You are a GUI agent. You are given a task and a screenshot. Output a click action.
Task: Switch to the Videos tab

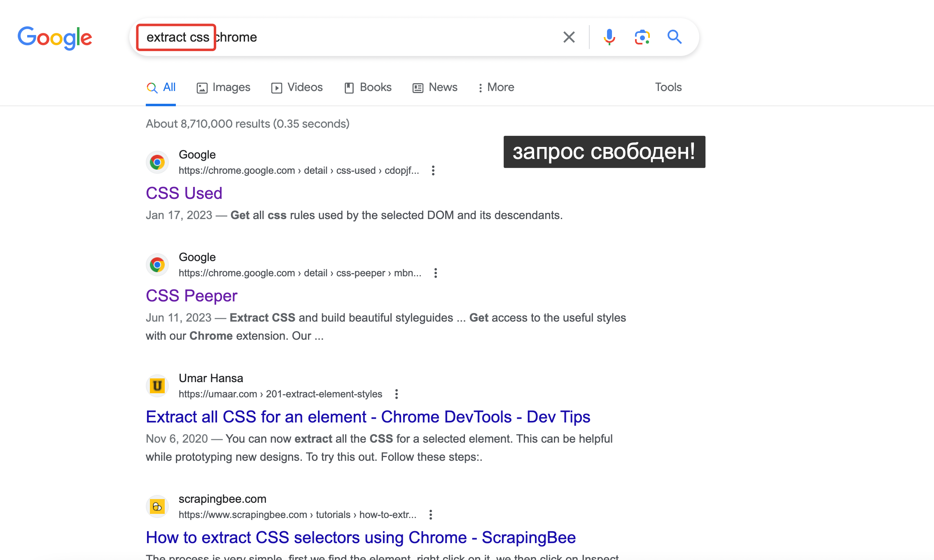click(x=297, y=87)
